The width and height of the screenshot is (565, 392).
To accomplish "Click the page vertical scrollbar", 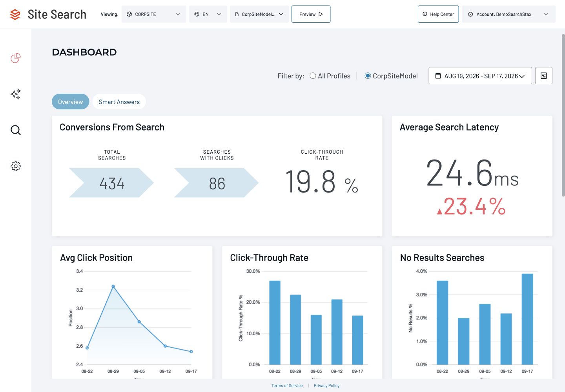I will [563, 116].
